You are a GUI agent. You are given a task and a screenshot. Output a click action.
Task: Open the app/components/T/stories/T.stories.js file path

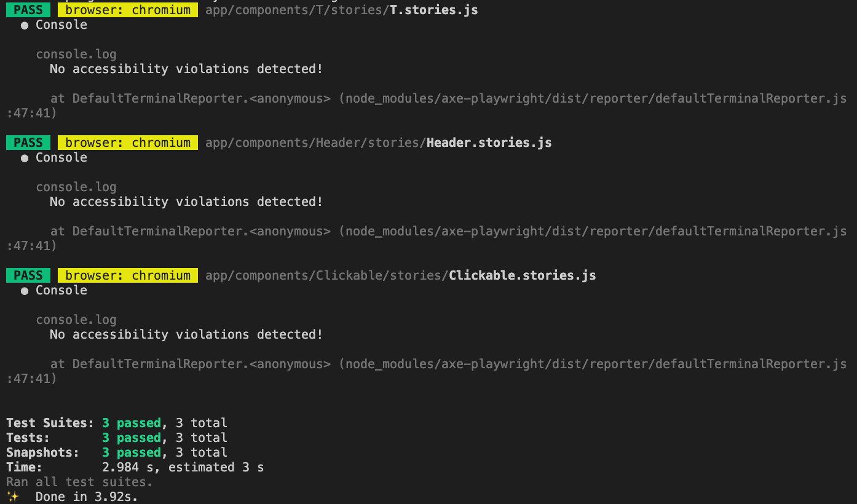point(342,10)
